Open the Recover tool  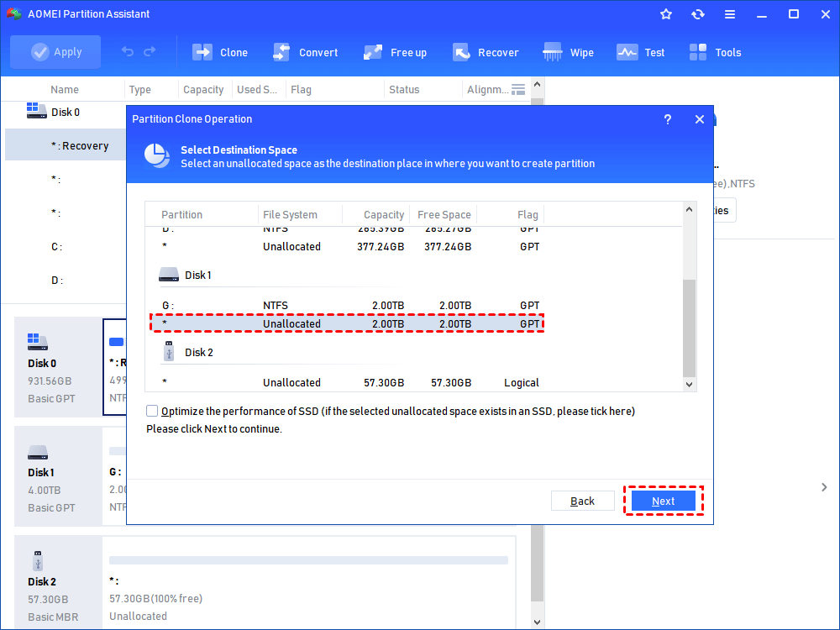(x=486, y=51)
